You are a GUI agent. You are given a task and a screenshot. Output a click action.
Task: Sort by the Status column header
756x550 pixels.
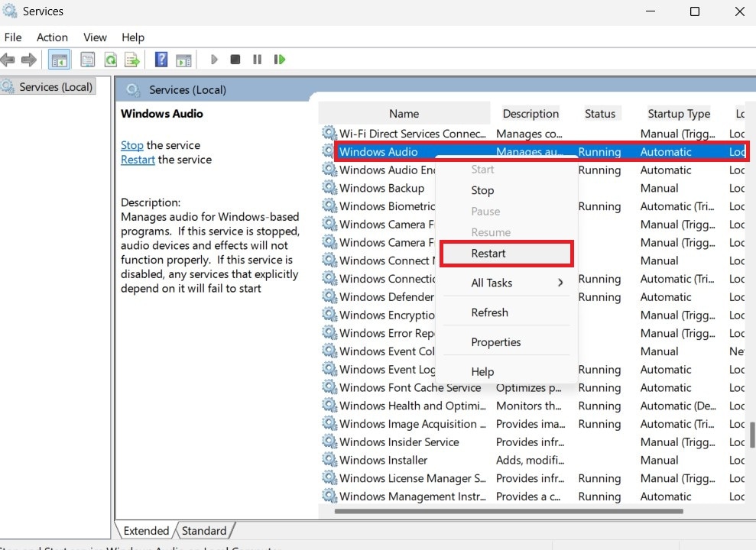point(600,114)
